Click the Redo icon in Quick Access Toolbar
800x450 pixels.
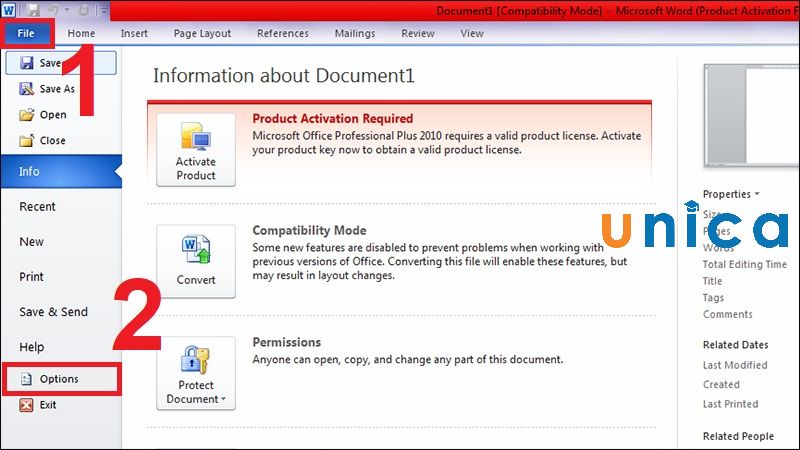[85, 10]
